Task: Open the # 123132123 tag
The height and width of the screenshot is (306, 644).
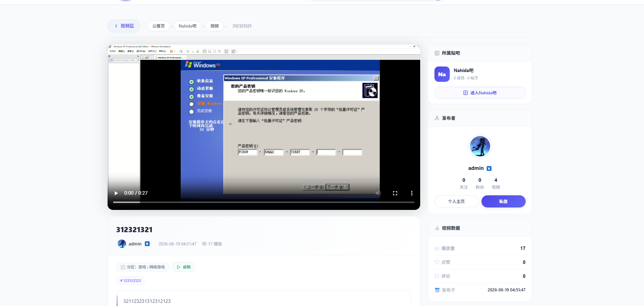Action: coord(131,281)
